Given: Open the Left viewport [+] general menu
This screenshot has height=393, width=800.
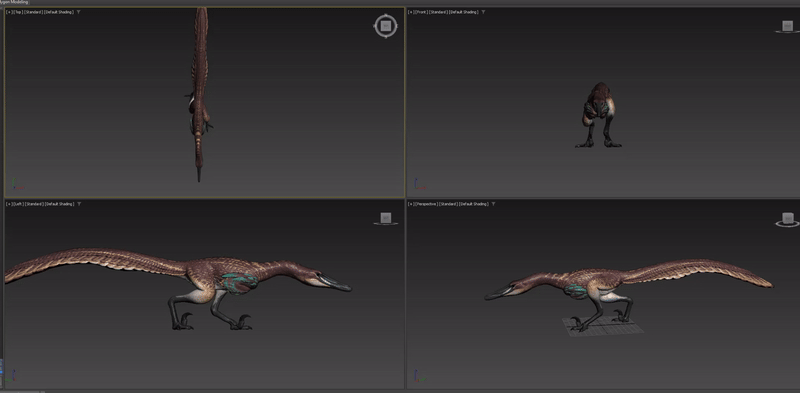Looking at the screenshot, I should point(9,204).
